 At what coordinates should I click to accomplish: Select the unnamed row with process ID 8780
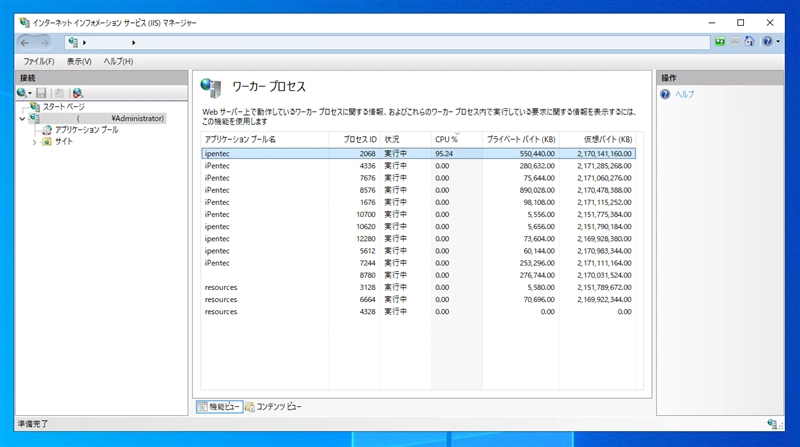coord(418,276)
